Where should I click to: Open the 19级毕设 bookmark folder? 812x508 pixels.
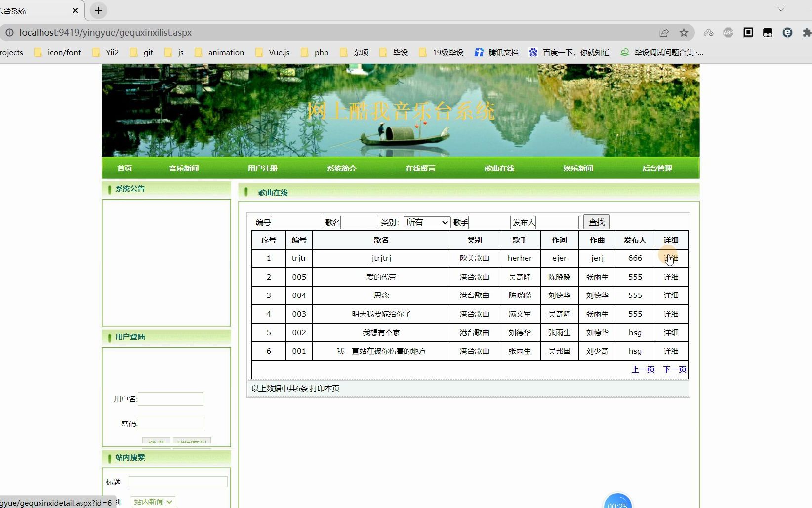tap(441, 53)
